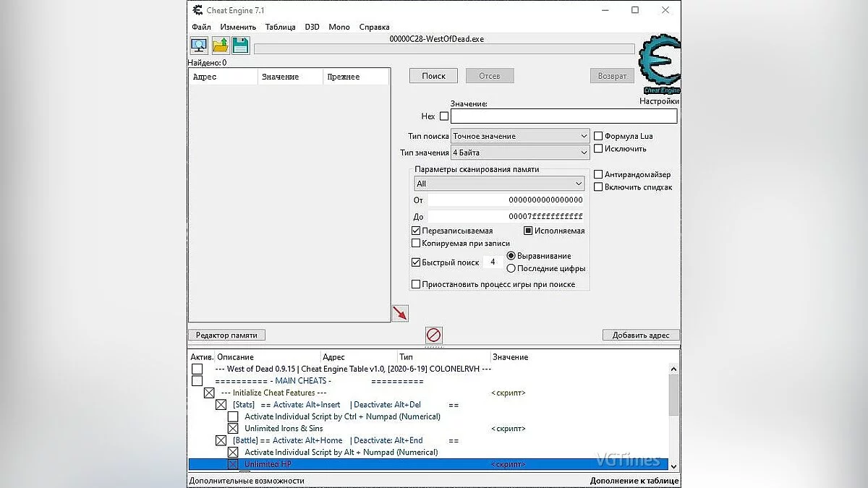The height and width of the screenshot is (488, 868).
Task: Toggle the MAIN CHEATS entry checkbox
Action: click(197, 380)
